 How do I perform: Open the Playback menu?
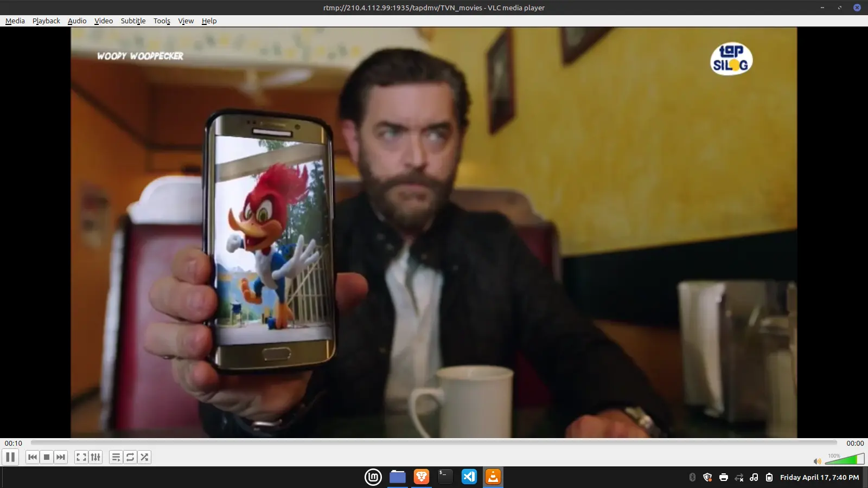(x=46, y=21)
